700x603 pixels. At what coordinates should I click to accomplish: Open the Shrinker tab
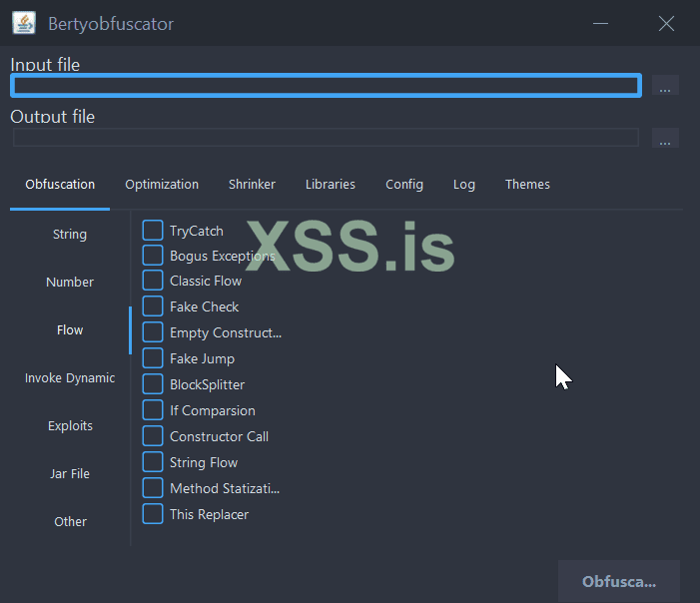pyautogui.click(x=252, y=185)
